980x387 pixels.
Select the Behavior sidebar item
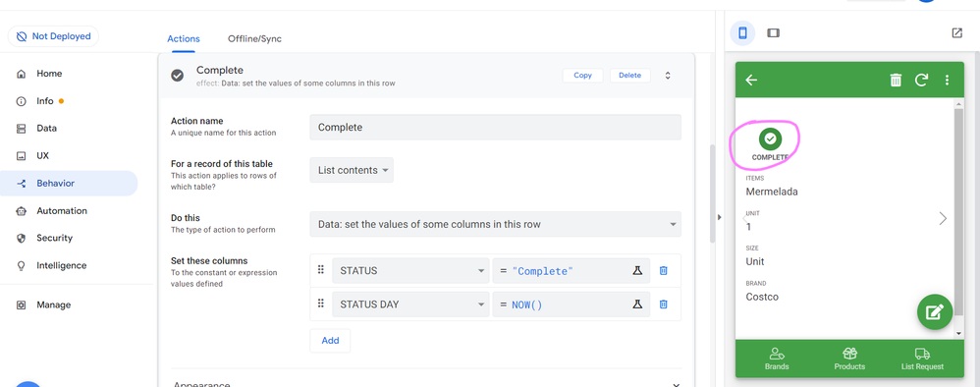tap(69, 183)
